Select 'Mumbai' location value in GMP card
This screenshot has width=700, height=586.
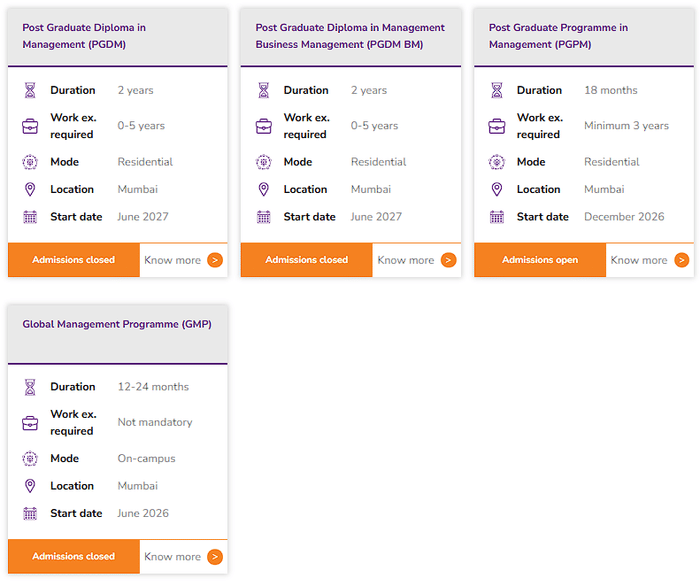(138, 486)
